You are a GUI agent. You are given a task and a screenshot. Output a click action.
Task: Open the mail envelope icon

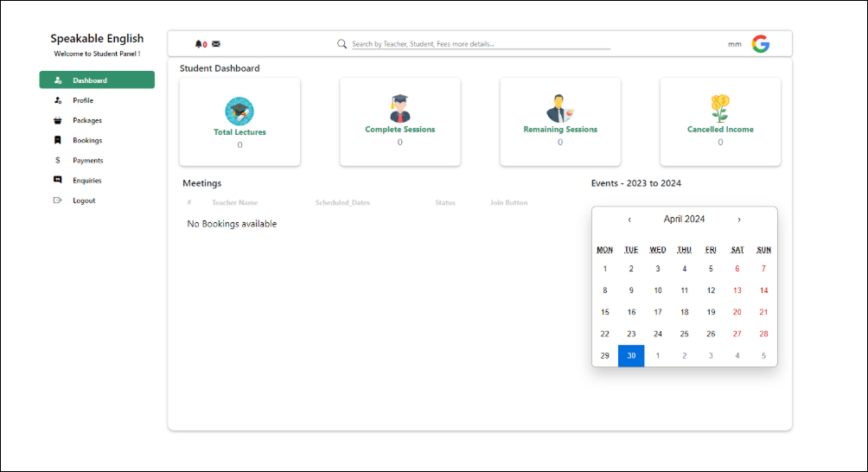click(216, 44)
